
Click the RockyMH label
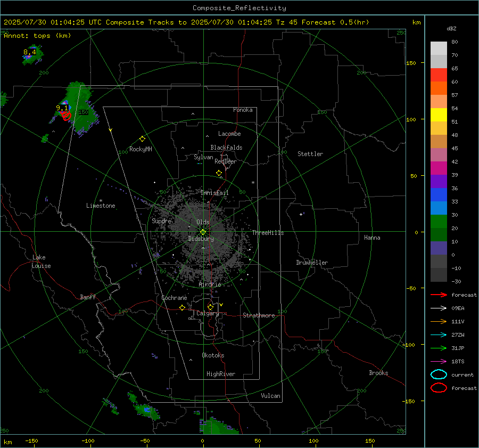pos(141,149)
